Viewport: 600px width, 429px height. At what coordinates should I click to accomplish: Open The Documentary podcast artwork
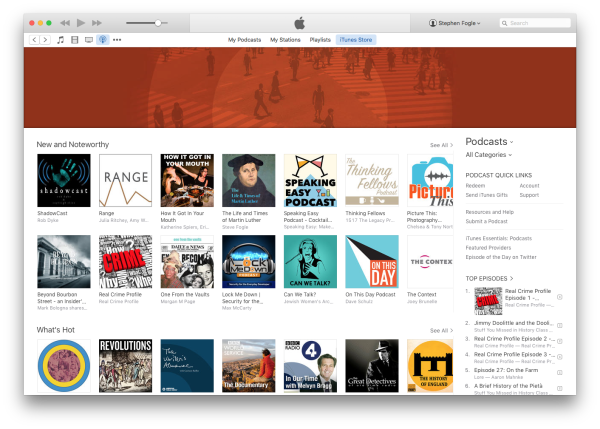coord(249,366)
